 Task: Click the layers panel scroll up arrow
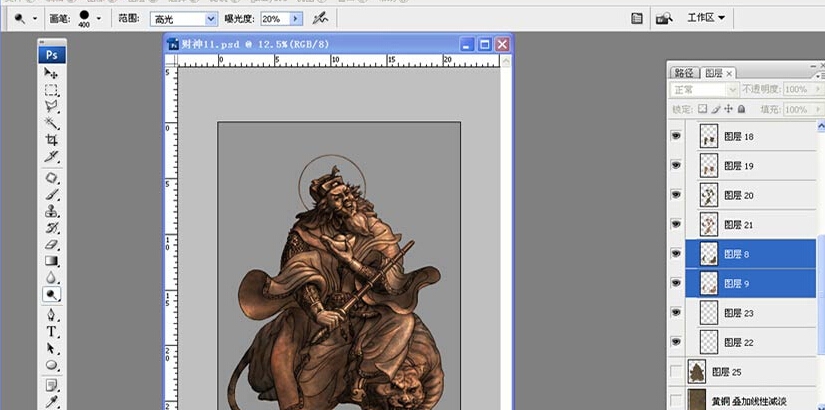(821, 126)
